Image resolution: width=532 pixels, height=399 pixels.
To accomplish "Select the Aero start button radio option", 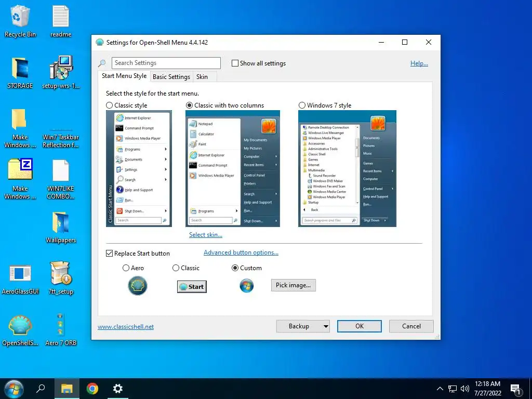I will tap(126, 268).
